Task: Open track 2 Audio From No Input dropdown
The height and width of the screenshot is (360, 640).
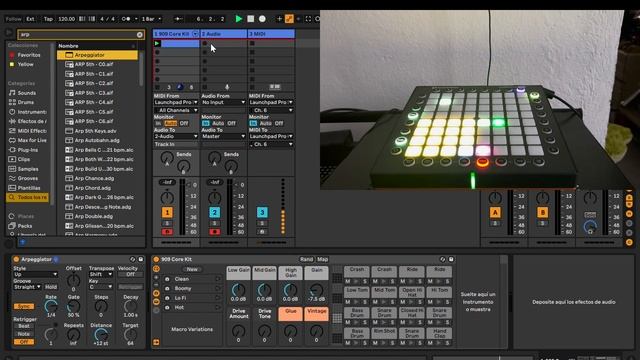Action: click(x=223, y=102)
